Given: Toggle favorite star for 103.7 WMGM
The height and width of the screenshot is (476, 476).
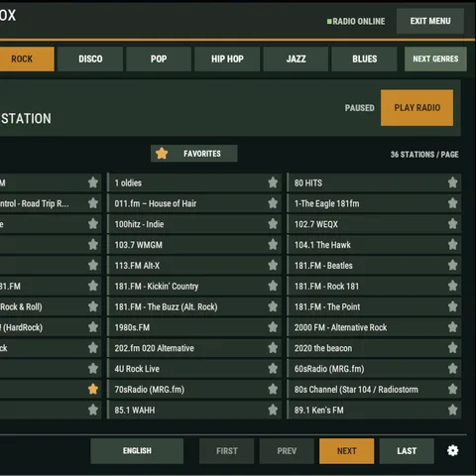Looking at the screenshot, I should tap(273, 245).
